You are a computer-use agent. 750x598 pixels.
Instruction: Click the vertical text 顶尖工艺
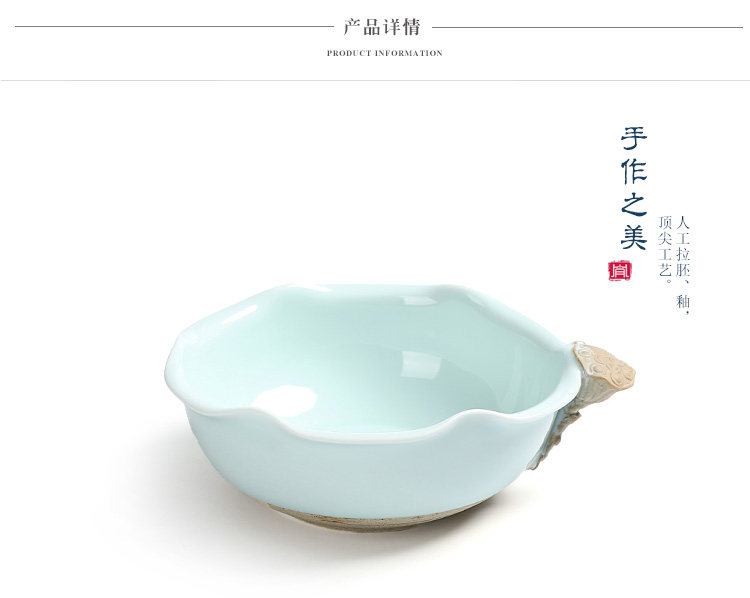click(665, 246)
